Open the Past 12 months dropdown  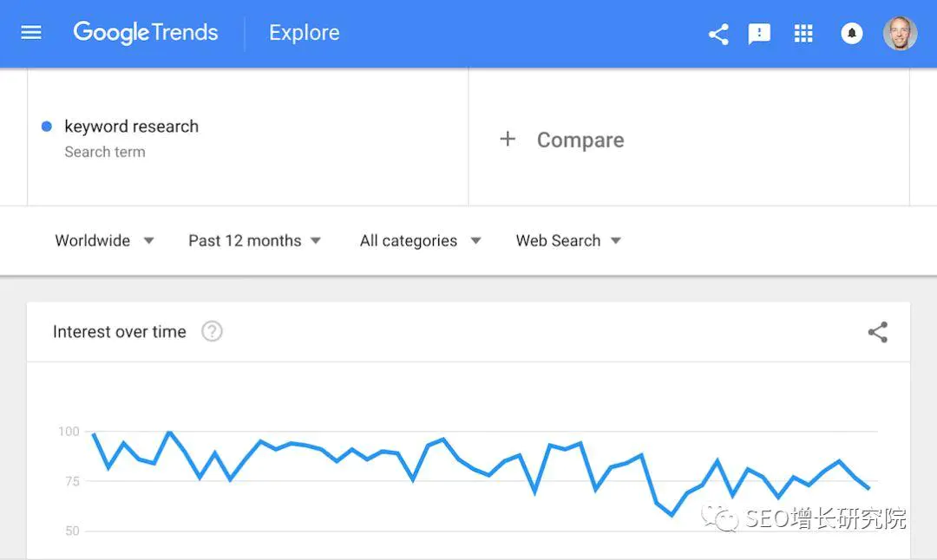pyautogui.click(x=254, y=241)
